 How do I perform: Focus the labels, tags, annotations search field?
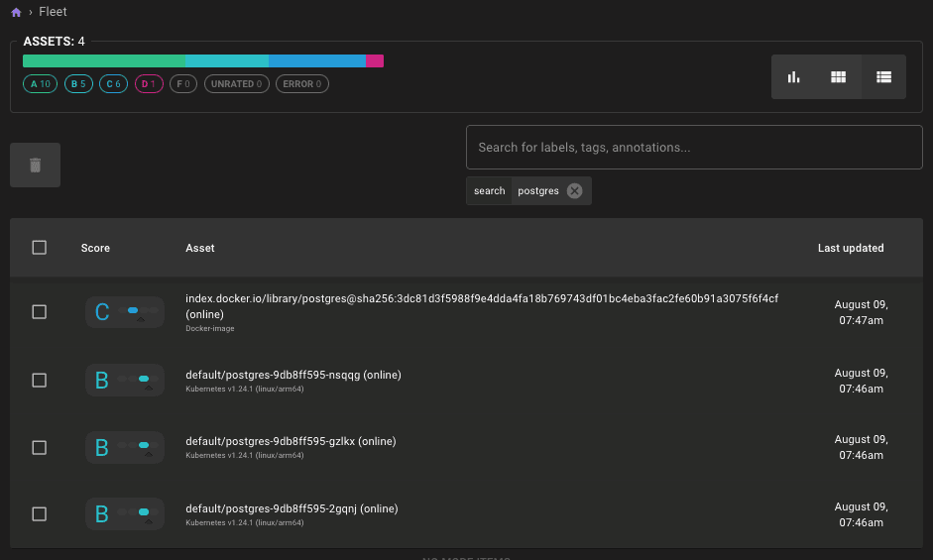coord(694,147)
